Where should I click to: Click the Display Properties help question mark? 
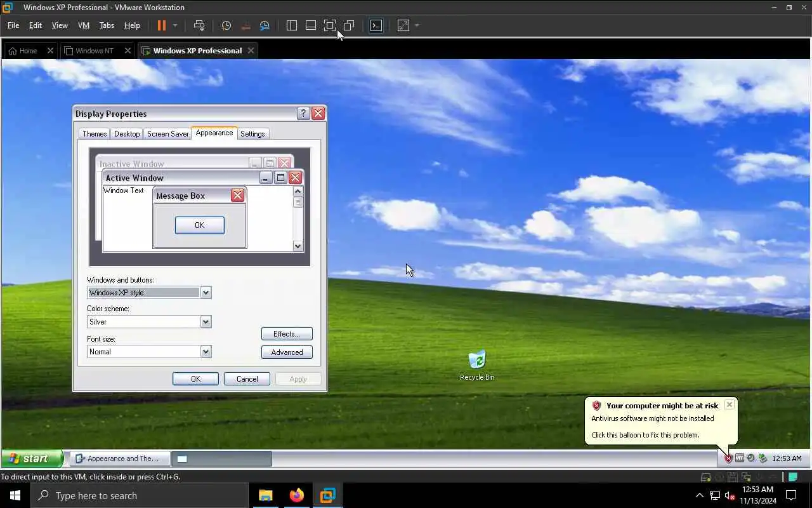click(303, 114)
